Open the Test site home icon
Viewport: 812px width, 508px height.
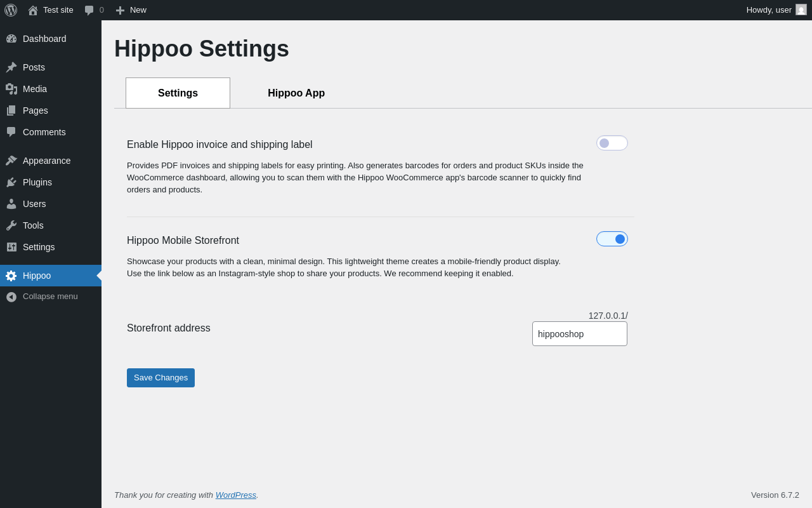click(33, 10)
